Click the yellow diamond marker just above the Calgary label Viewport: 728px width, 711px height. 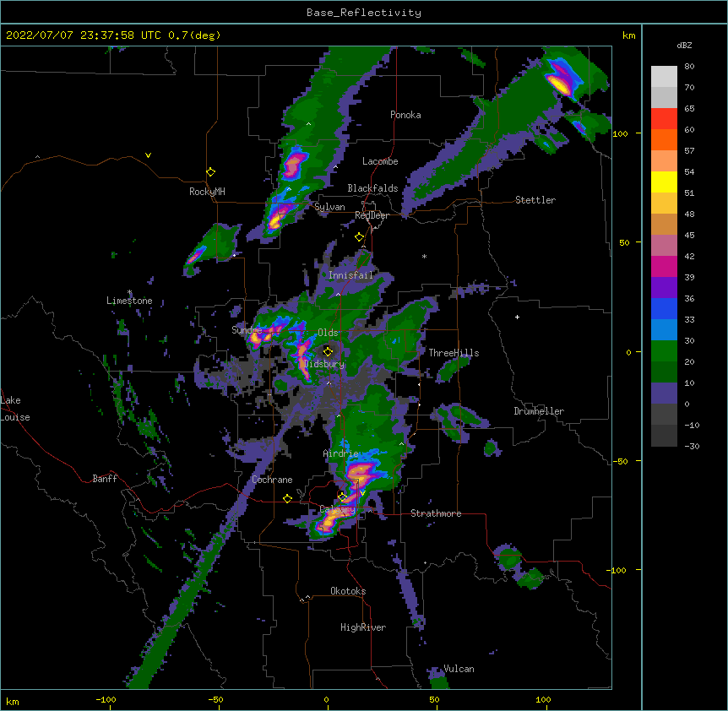coord(343,497)
